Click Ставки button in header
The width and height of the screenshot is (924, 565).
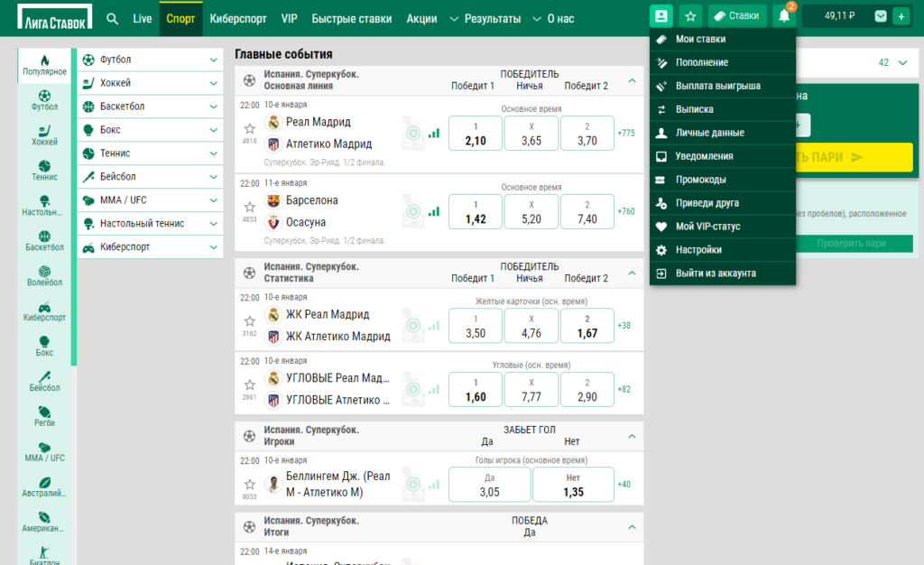point(736,16)
